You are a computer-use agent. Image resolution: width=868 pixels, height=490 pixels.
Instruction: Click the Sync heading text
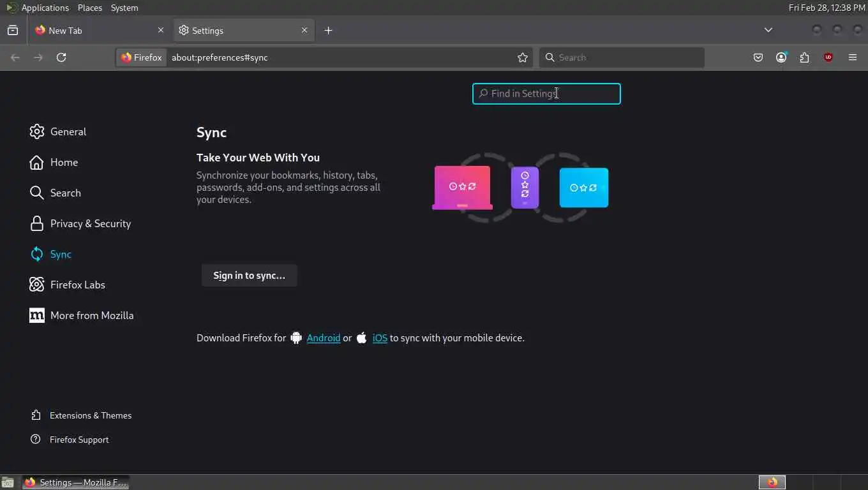211,133
